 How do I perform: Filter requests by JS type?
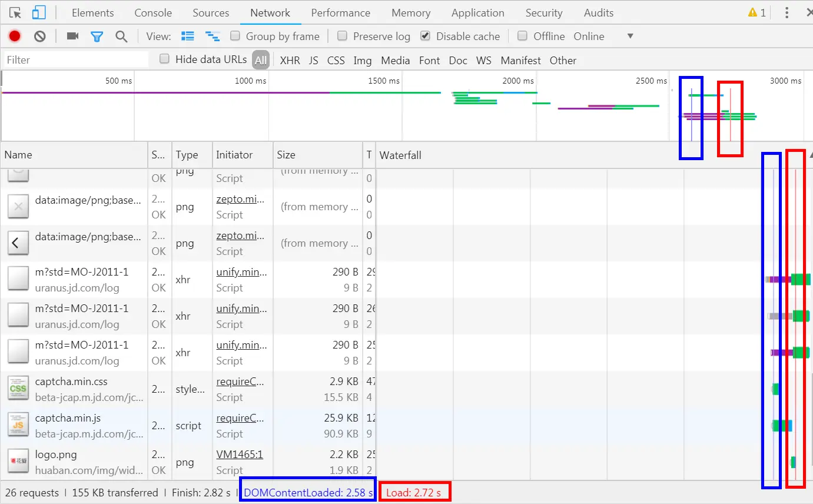point(314,60)
